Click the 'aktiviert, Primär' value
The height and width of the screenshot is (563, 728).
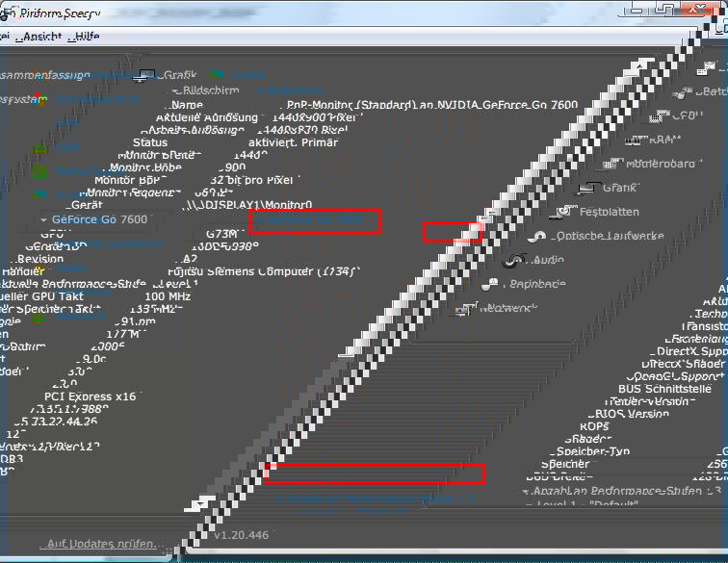pyautogui.click(x=293, y=142)
